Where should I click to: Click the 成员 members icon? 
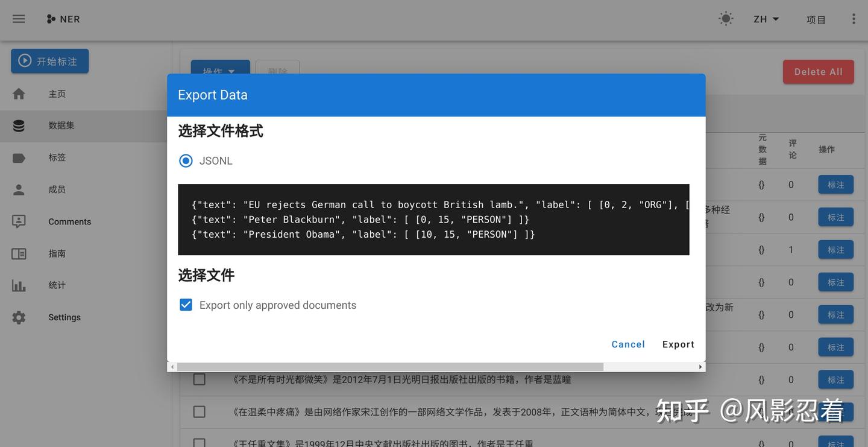tap(19, 189)
